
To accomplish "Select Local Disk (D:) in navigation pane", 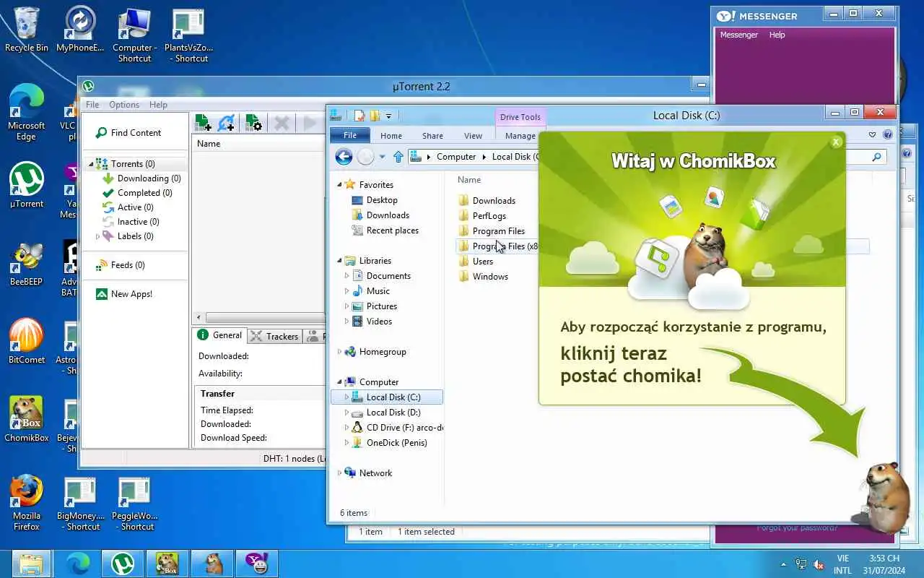I will tap(393, 413).
